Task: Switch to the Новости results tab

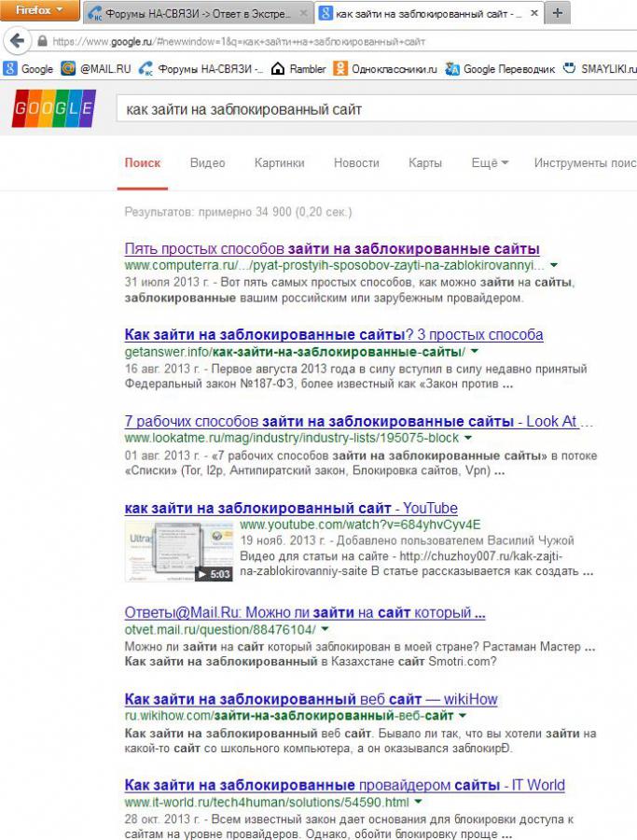Action: (356, 162)
